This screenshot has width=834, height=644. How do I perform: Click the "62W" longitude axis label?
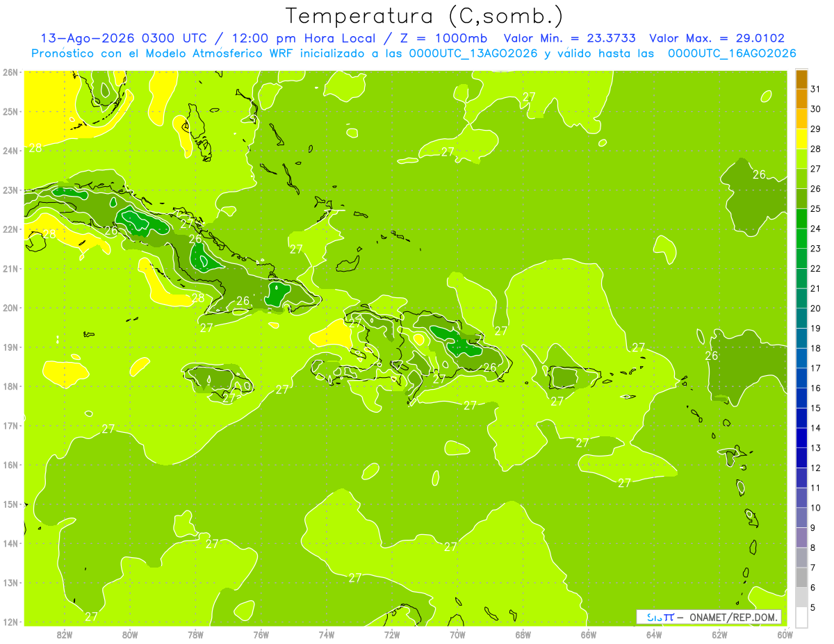[x=719, y=635]
